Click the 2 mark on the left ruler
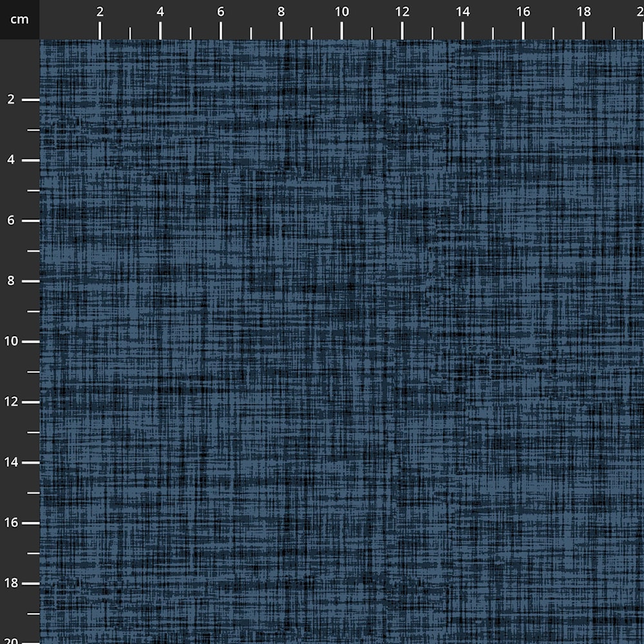This screenshot has width=644, height=644. [x=11, y=100]
